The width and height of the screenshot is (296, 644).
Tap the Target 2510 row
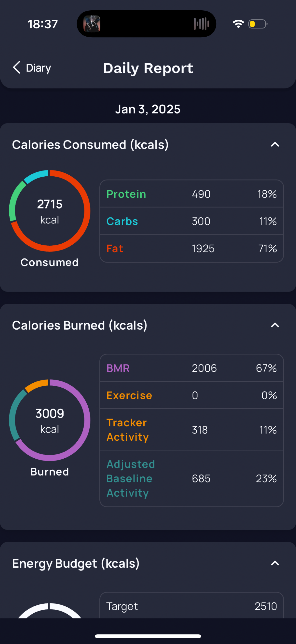pyautogui.click(x=192, y=606)
